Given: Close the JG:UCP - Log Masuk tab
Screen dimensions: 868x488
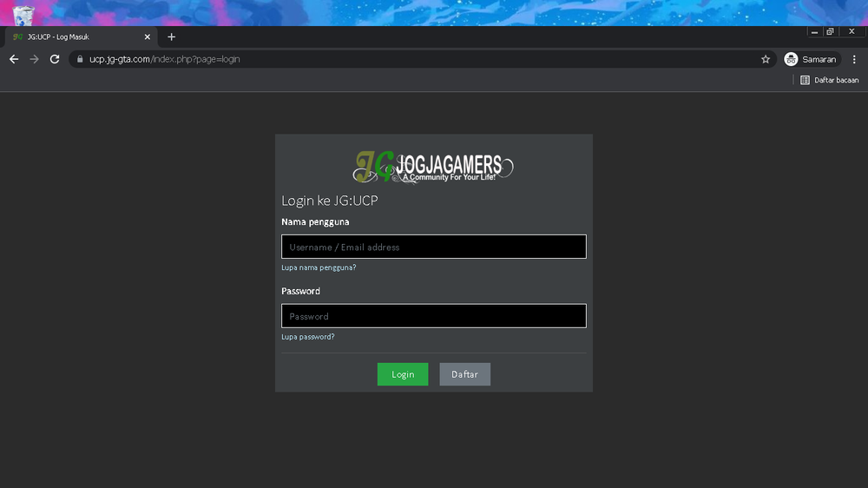Looking at the screenshot, I should [148, 37].
